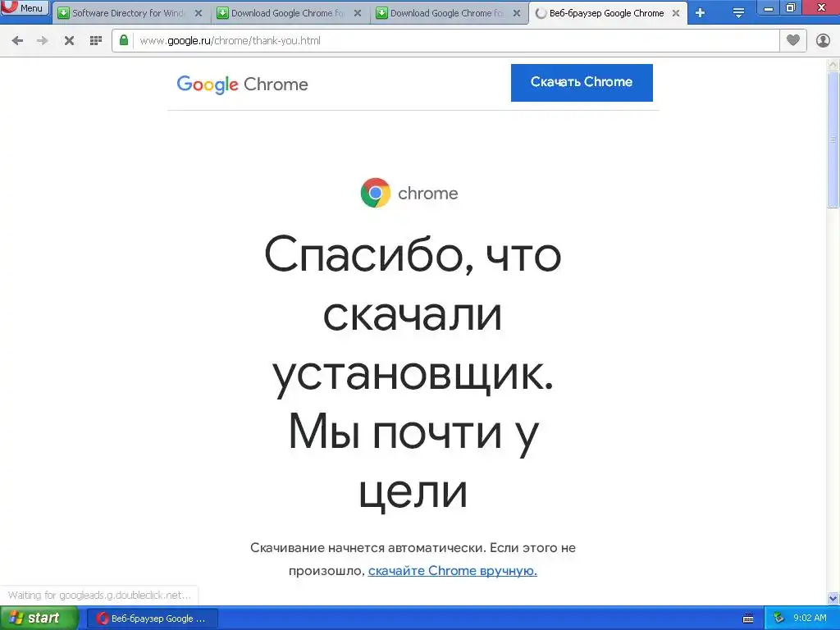This screenshot has height=630, width=840.
Task: Open the Windows start menu
Action: [39, 619]
